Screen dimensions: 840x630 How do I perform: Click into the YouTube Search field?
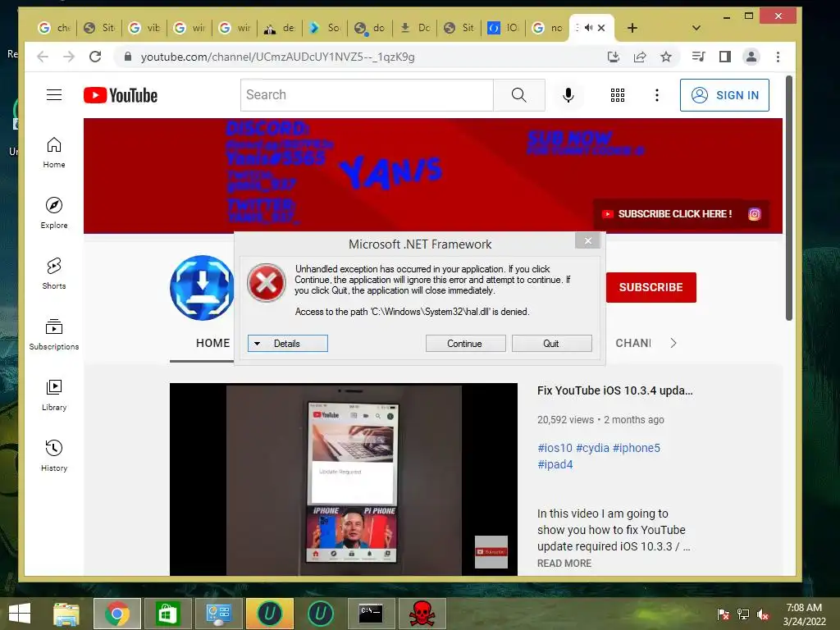tap(367, 95)
